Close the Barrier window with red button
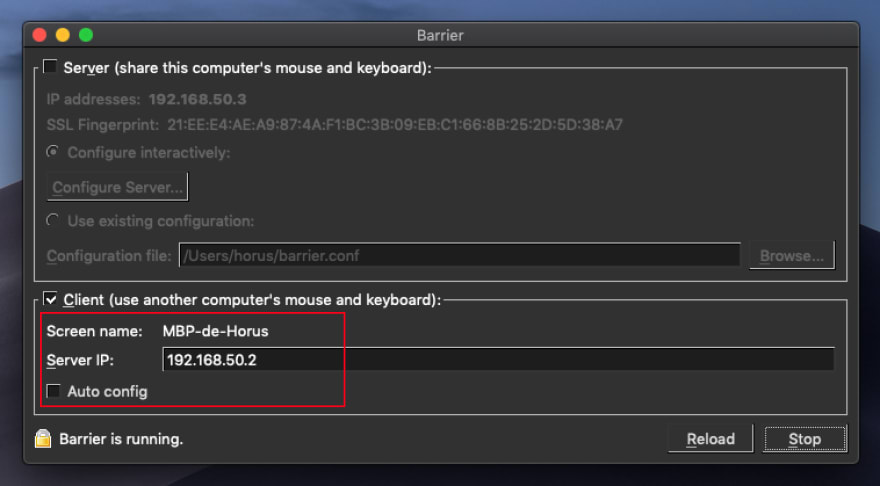 pos(40,35)
